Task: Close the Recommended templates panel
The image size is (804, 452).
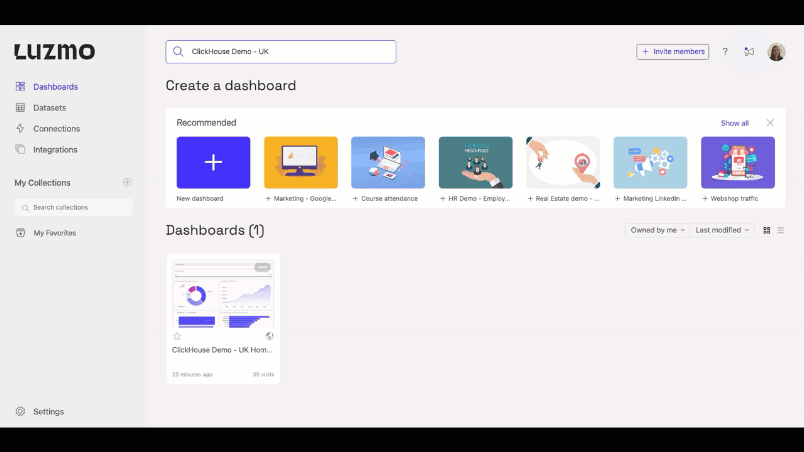Action: (770, 123)
